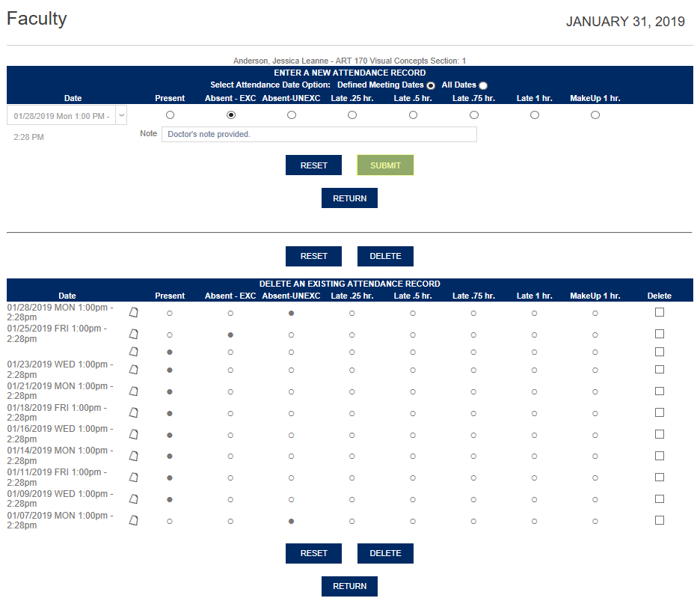
Task: Click the 01/16/2019 WED 1:00pm date cell
Action: pyautogui.click(x=61, y=434)
